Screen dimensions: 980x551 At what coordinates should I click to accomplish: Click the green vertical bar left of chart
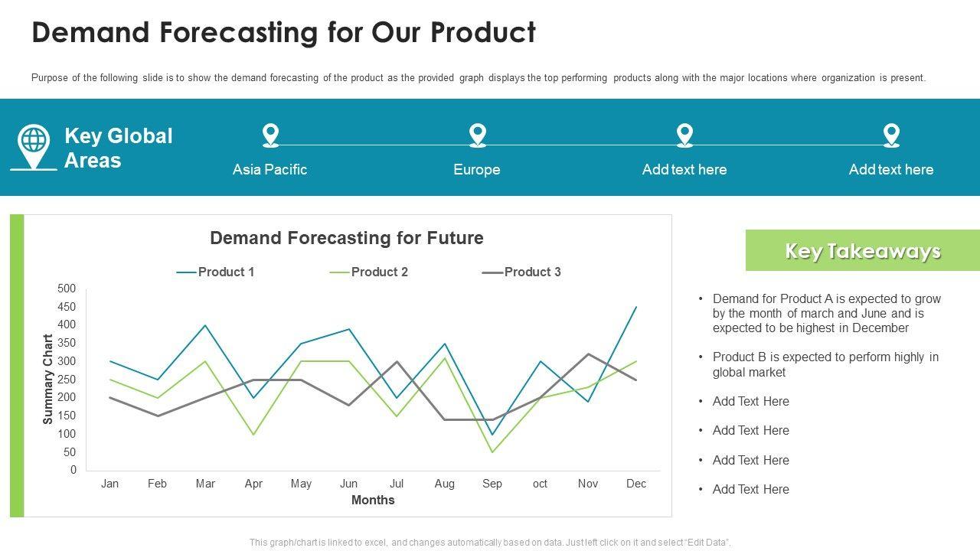17,365
